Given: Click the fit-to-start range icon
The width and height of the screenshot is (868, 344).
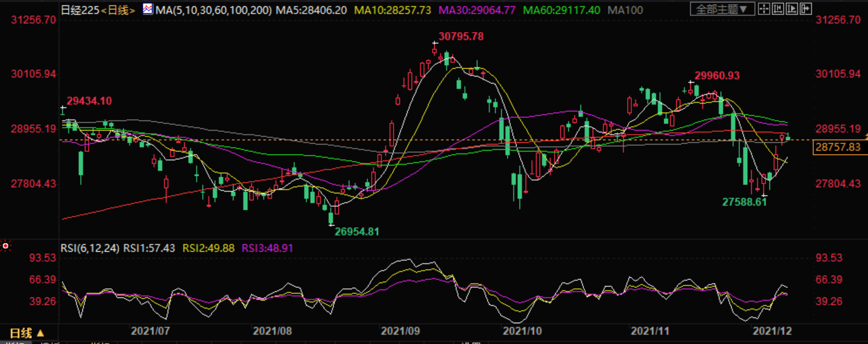Looking at the screenshot, I should (776, 9).
